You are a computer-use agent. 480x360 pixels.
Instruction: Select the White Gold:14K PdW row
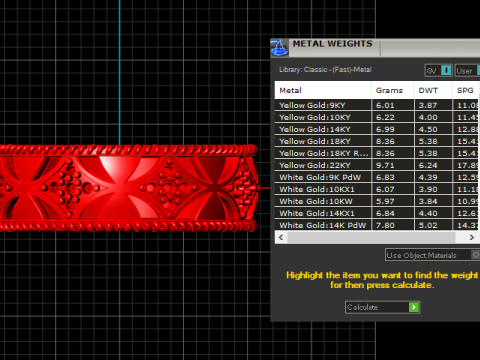point(377,225)
